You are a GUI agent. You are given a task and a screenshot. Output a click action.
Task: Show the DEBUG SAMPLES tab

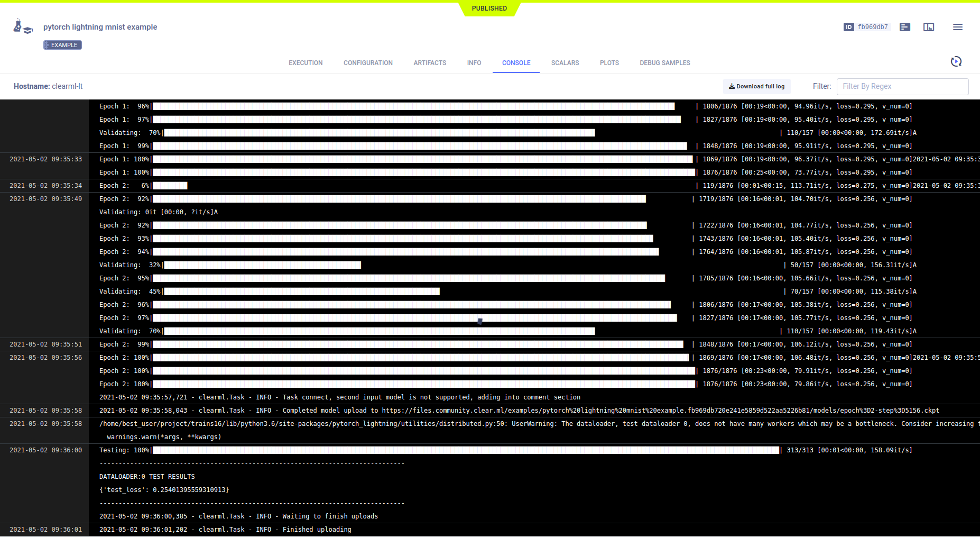[664, 63]
